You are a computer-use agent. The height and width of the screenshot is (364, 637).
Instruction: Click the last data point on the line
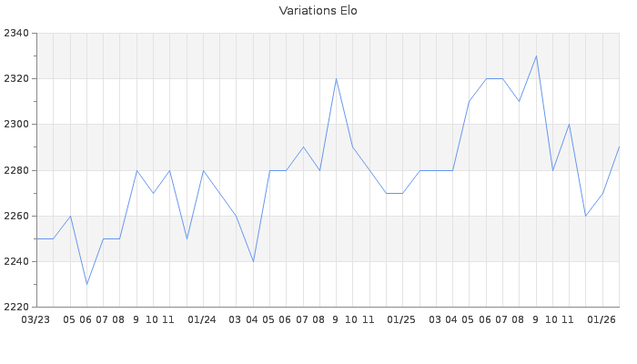click(619, 147)
